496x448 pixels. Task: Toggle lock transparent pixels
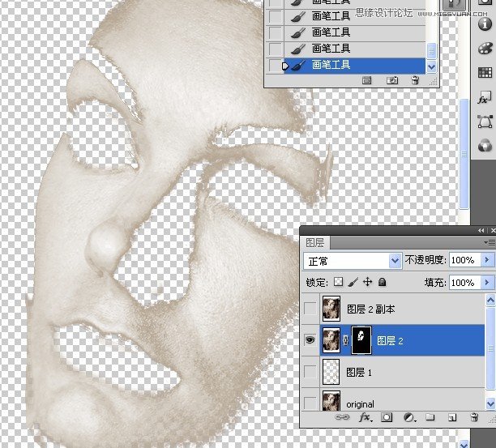click(339, 282)
